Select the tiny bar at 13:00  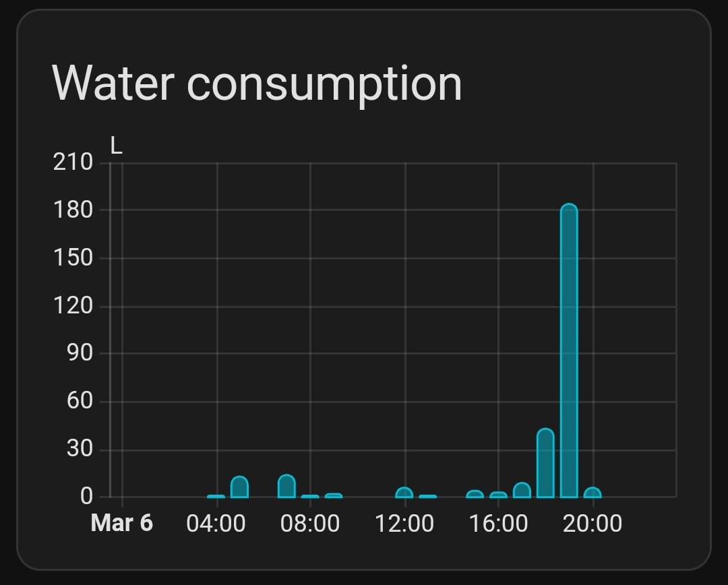pyautogui.click(x=427, y=496)
